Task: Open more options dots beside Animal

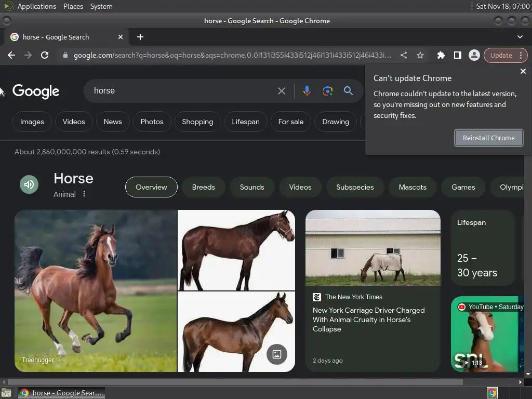Action: coord(84,194)
